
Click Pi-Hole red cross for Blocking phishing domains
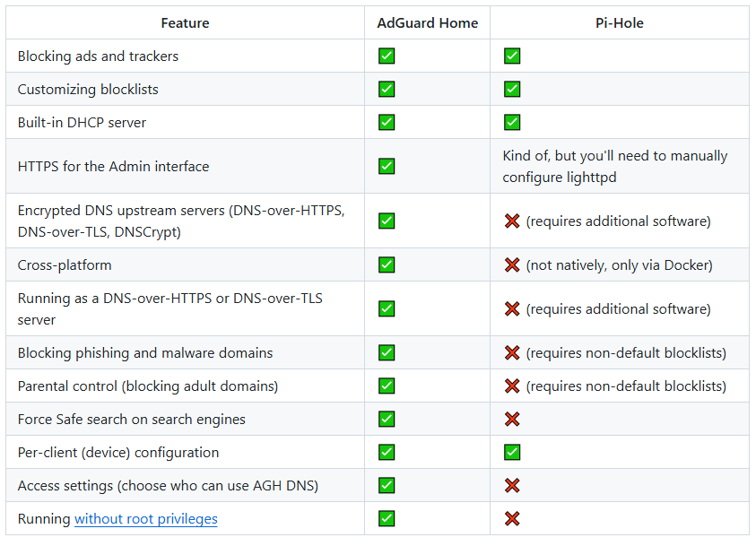click(512, 353)
